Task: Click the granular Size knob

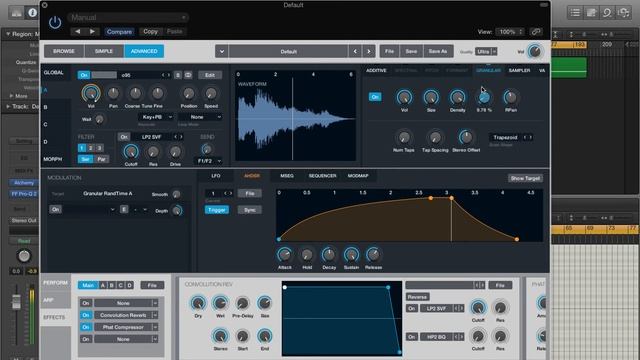Action: [431, 98]
